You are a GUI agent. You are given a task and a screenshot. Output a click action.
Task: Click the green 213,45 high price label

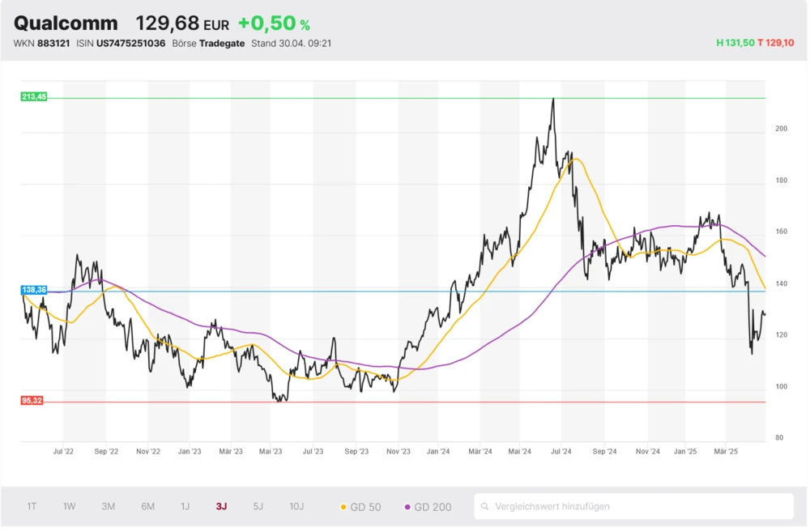pos(34,97)
